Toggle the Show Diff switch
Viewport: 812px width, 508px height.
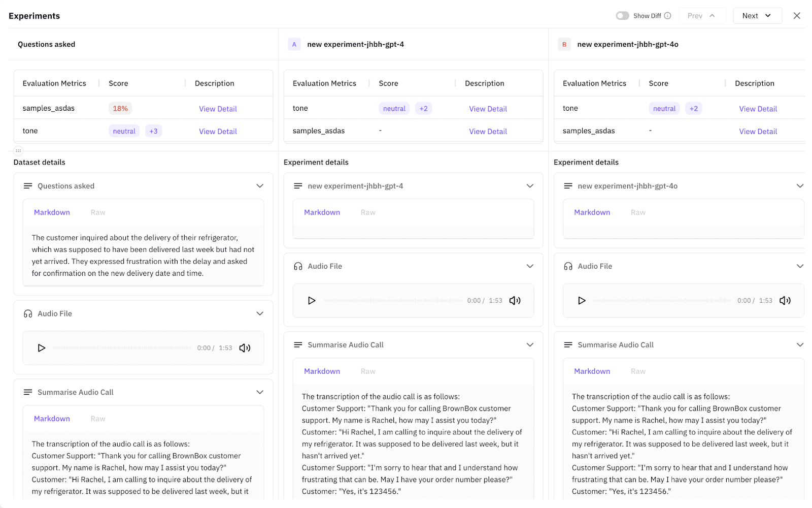[x=622, y=16]
